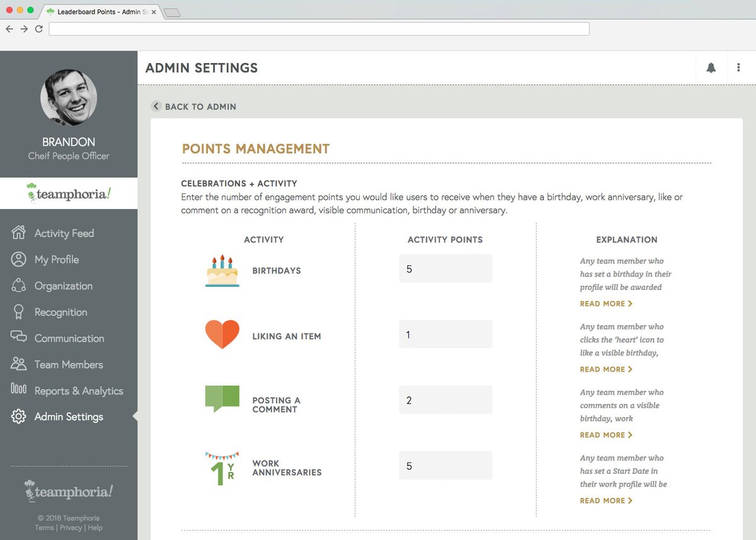Image resolution: width=756 pixels, height=540 pixels.
Task: Click Brandon's profile photo
Action: (69, 98)
